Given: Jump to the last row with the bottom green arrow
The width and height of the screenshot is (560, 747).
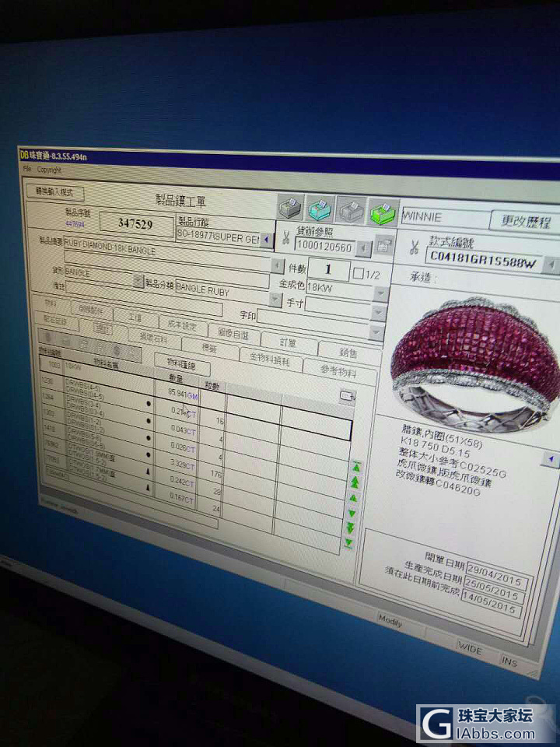Looking at the screenshot, I should coord(349,542).
